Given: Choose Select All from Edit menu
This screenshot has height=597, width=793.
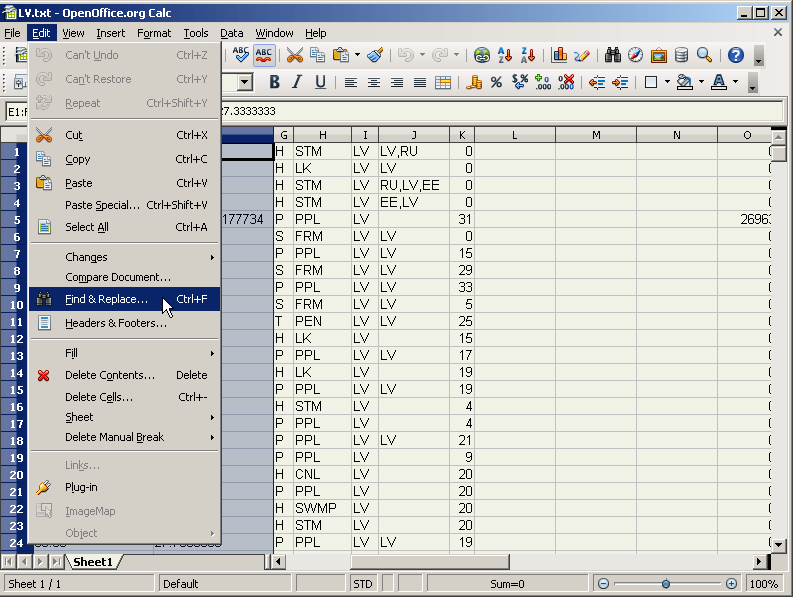Looking at the screenshot, I should (125, 227).
